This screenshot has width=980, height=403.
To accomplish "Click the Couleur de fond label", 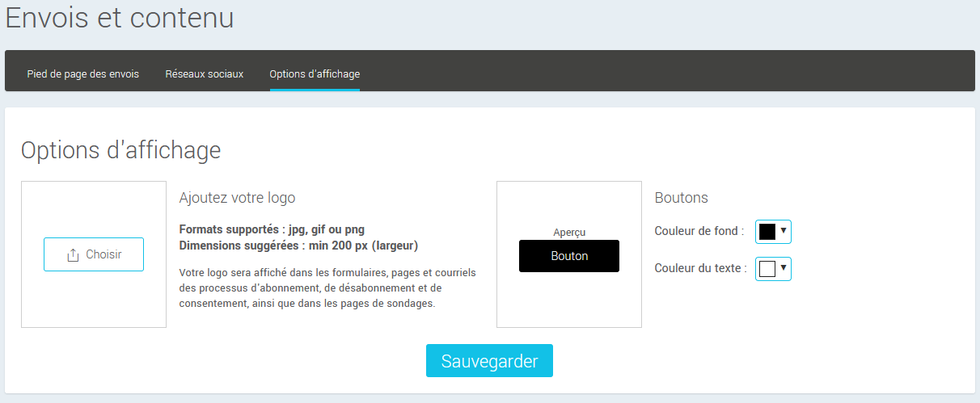I will (x=699, y=231).
